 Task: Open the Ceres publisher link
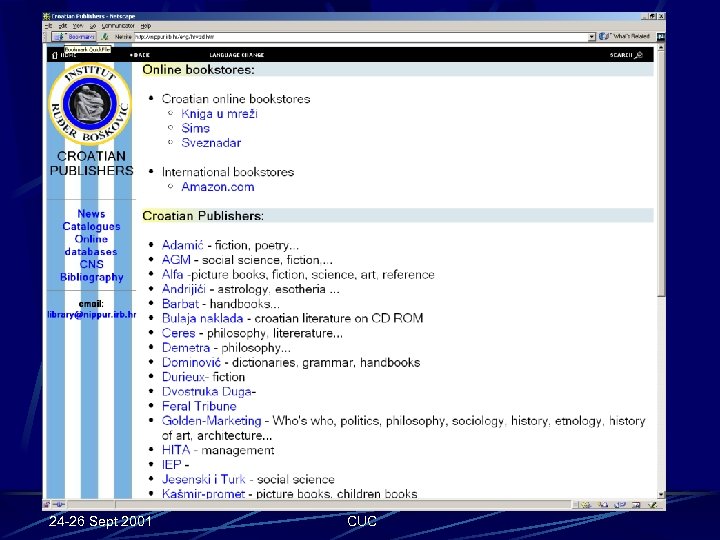179,333
